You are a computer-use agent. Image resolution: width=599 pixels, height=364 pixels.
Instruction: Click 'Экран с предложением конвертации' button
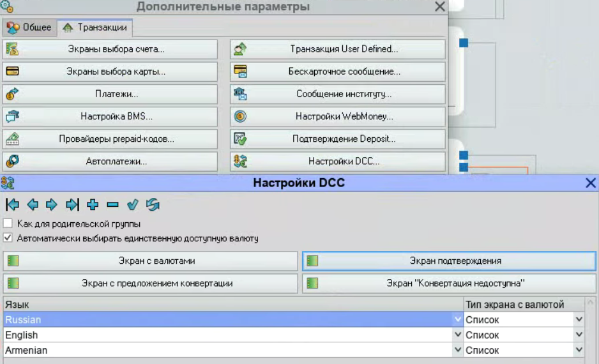pyautogui.click(x=151, y=284)
